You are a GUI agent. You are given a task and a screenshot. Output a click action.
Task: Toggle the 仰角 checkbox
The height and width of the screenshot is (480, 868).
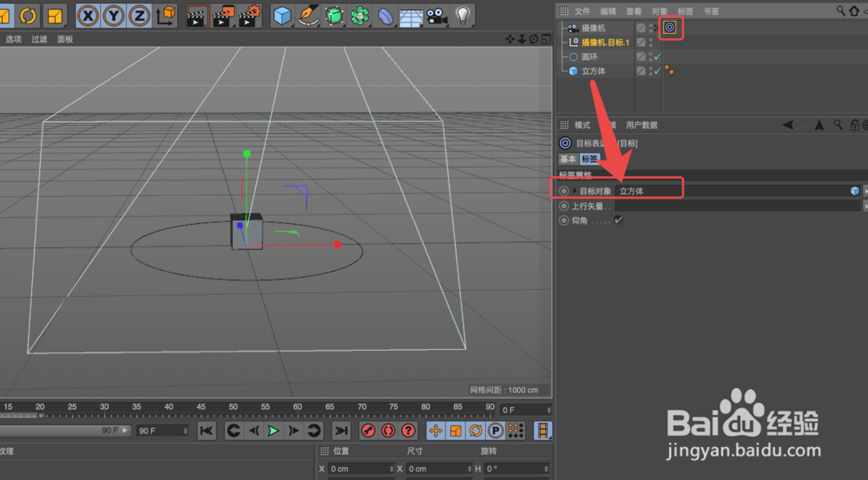pyautogui.click(x=618, y=220)
